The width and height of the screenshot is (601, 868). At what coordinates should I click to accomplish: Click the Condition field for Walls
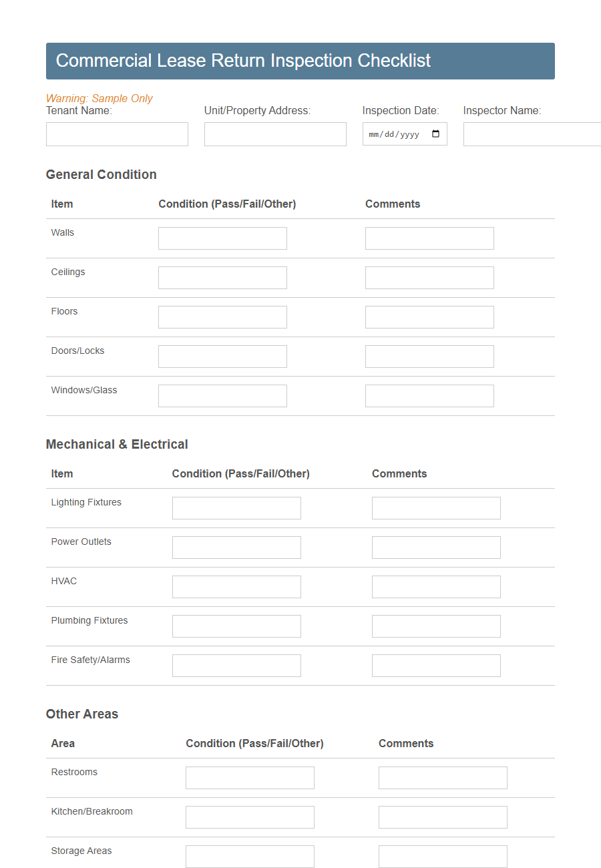(222, 238)
